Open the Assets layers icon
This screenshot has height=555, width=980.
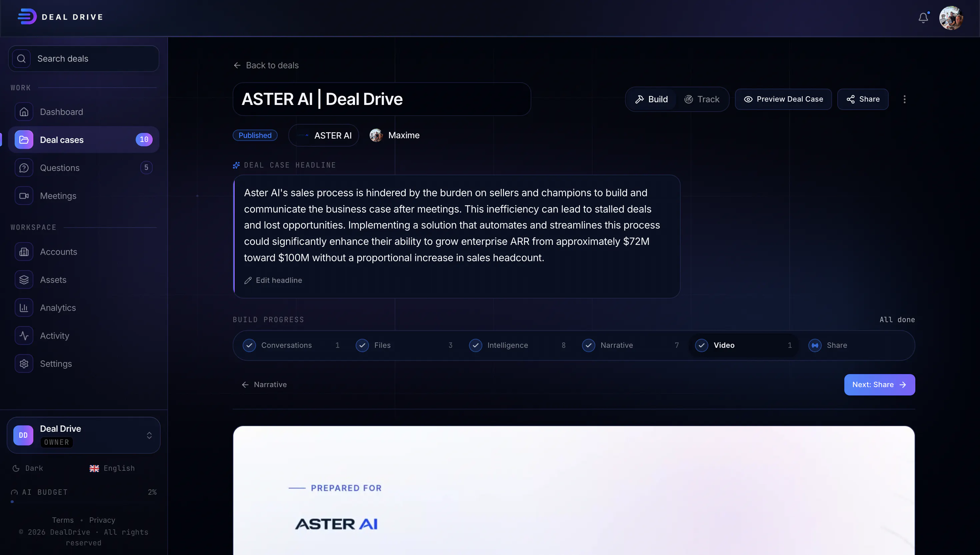(24, 280)
